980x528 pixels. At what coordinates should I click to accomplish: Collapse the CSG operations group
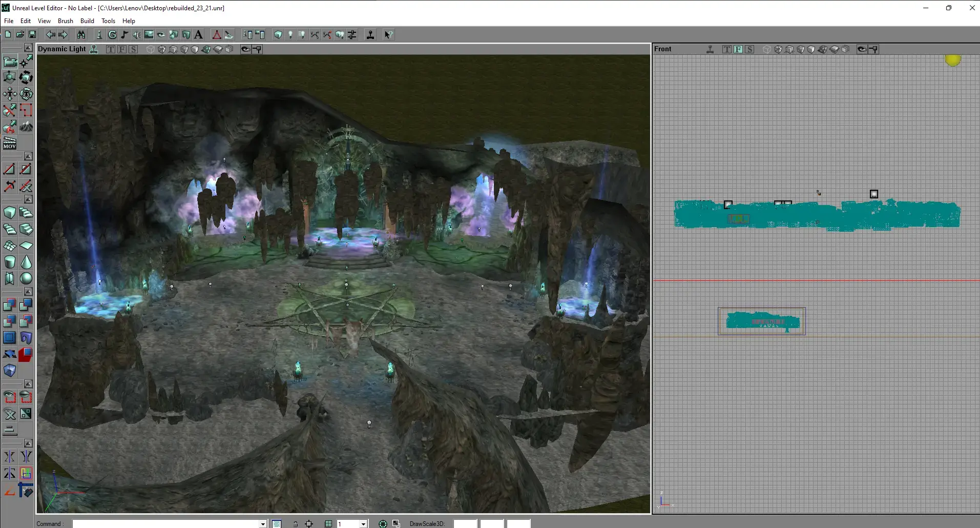coord(29,292)
